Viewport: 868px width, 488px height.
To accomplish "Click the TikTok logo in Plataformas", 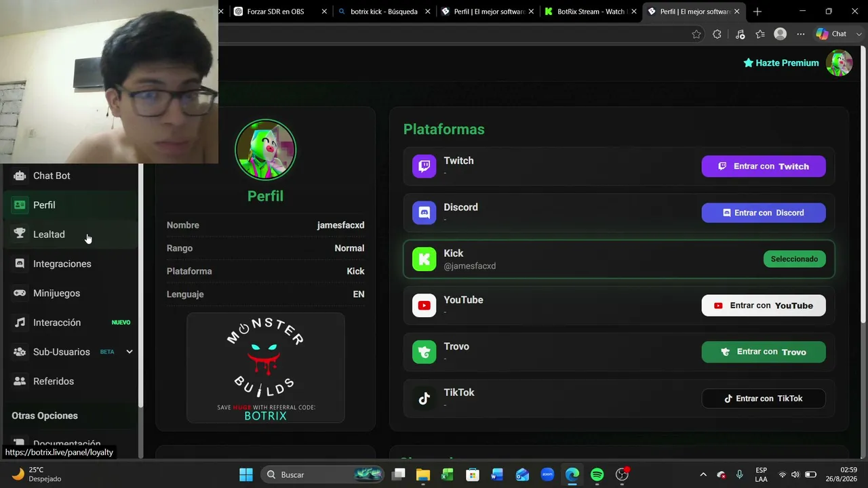I will coord(425,399).
